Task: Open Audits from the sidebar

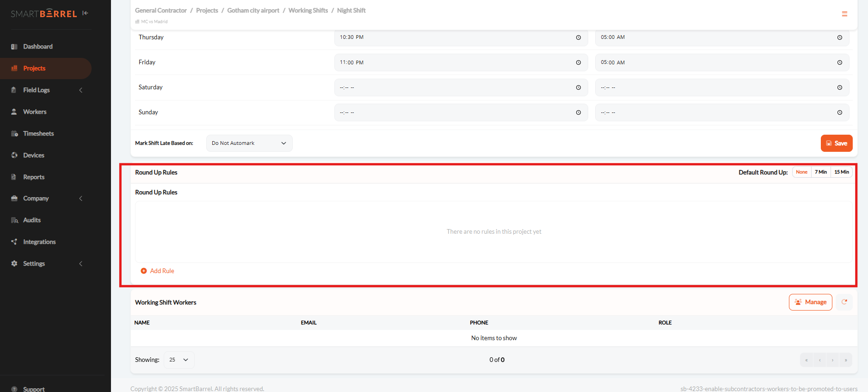Action: tap(32, 220)
